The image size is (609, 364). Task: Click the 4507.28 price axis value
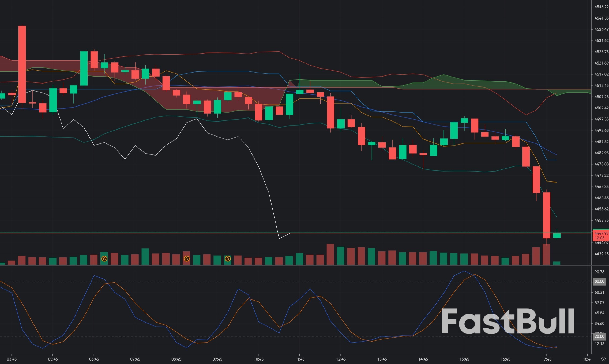pos(602,97)
